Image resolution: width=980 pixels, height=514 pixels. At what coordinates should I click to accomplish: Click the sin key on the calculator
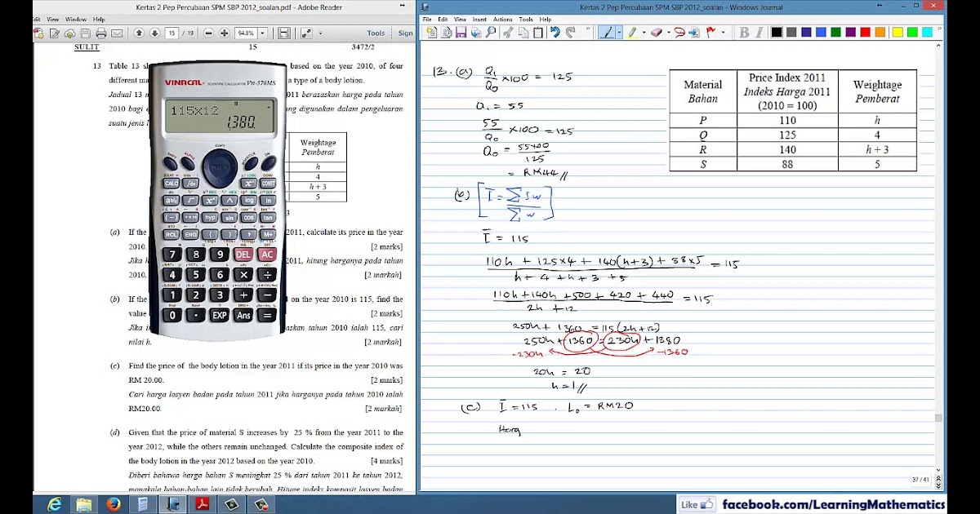(x=229, y=218)
